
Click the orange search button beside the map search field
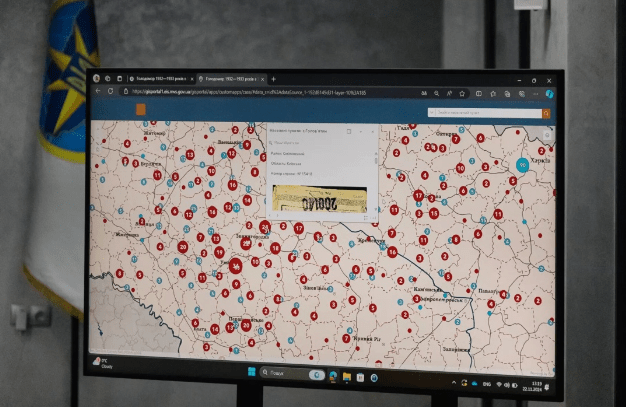[546, 113]
